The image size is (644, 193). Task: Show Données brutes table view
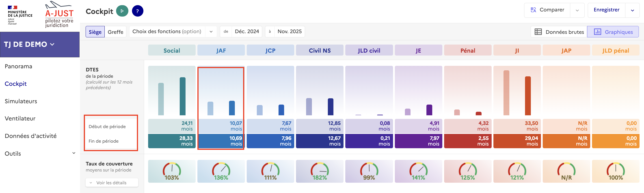pos(559,32)
